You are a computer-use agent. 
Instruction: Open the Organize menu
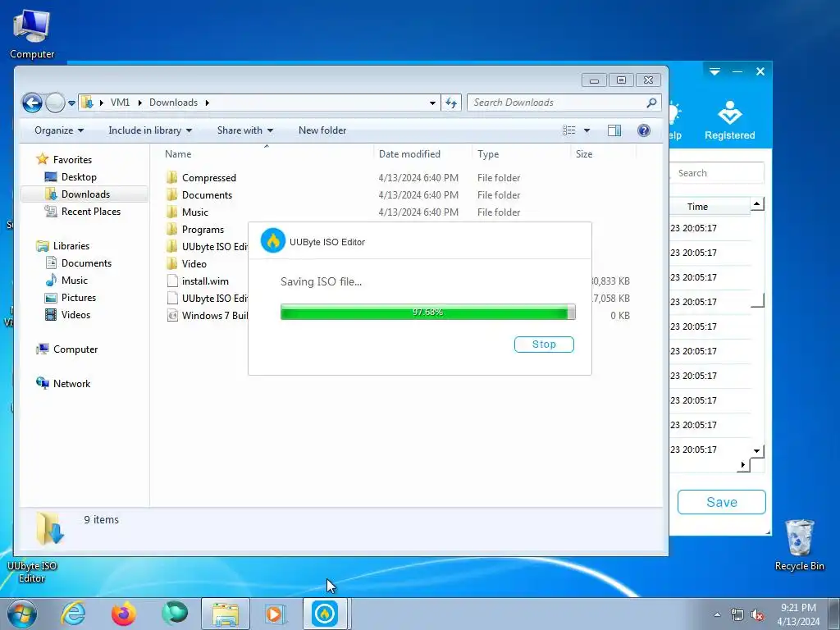pos(59,130)
